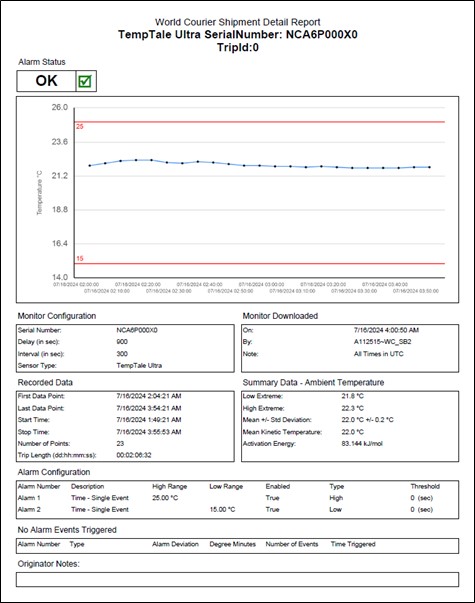Click Start Time value '7/16/2024 1:49:21 AM'
This screenshot has height=603, width=475.
click(149, 420)
